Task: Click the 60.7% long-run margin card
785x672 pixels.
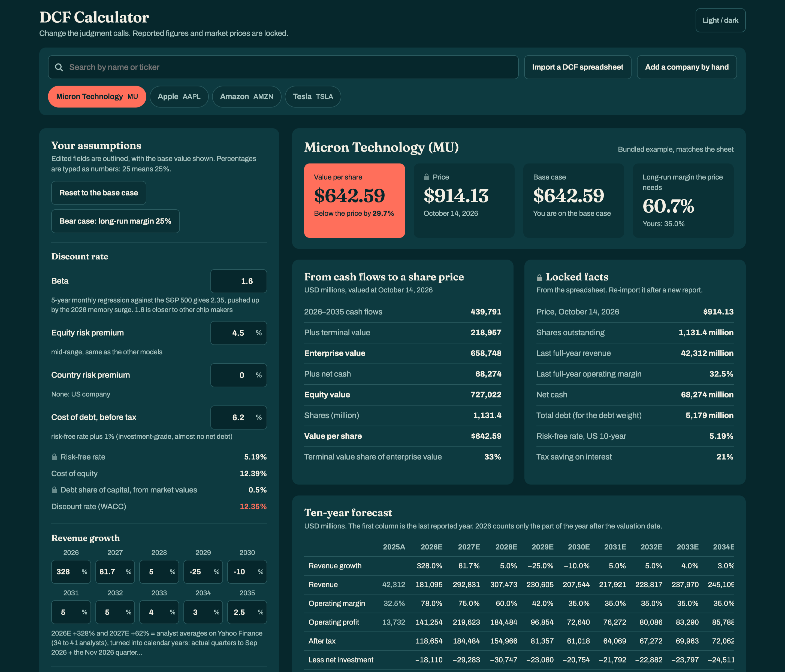Action: click(x=683, y=200)
